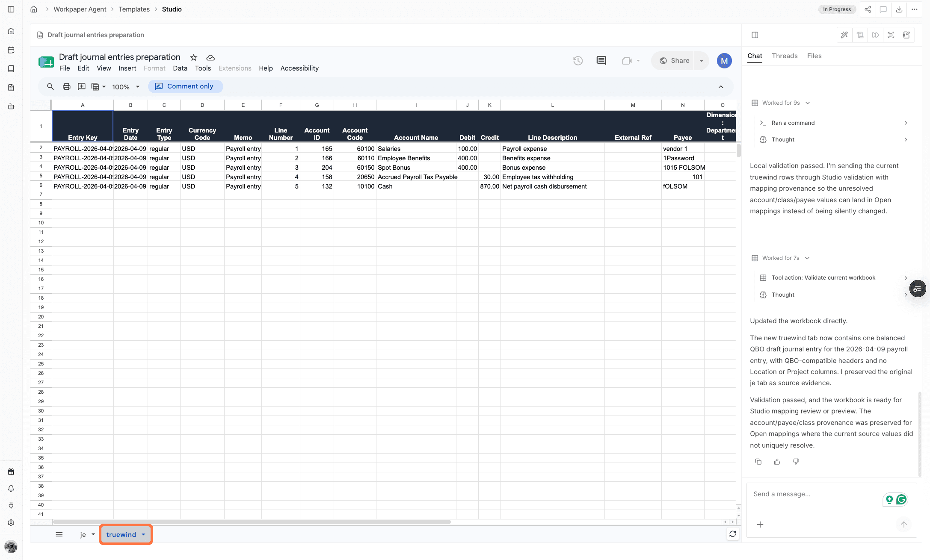Give thumbs up to the response
The image size is (930, 560).
(777, 462)
